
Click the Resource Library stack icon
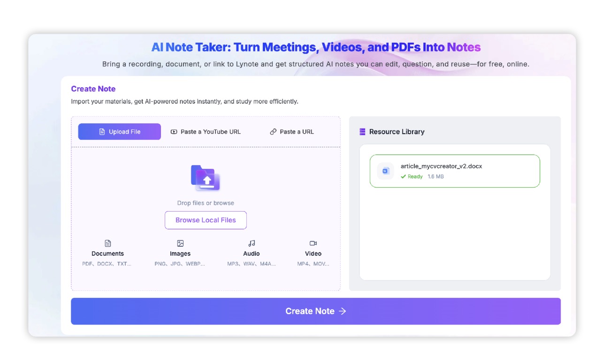pos(362,132)
